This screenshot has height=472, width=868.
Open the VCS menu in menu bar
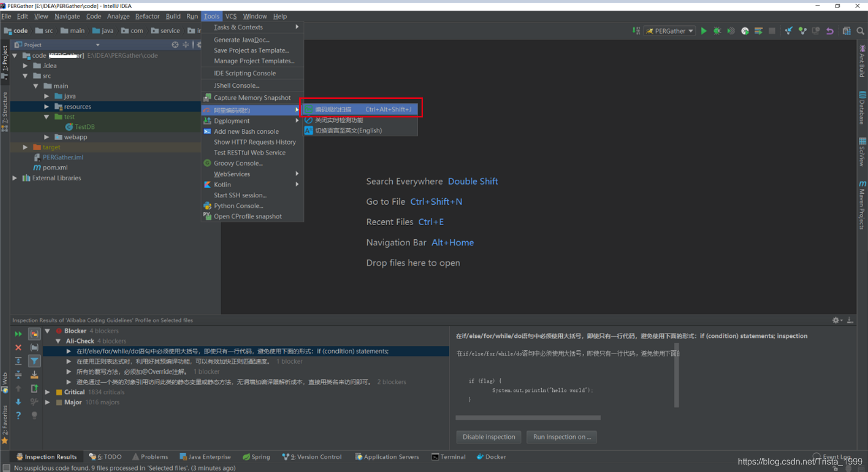(231, 16)
